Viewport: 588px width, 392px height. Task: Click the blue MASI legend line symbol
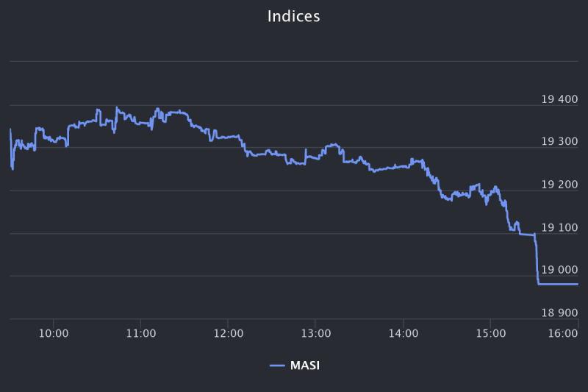[x=277, y=365]
